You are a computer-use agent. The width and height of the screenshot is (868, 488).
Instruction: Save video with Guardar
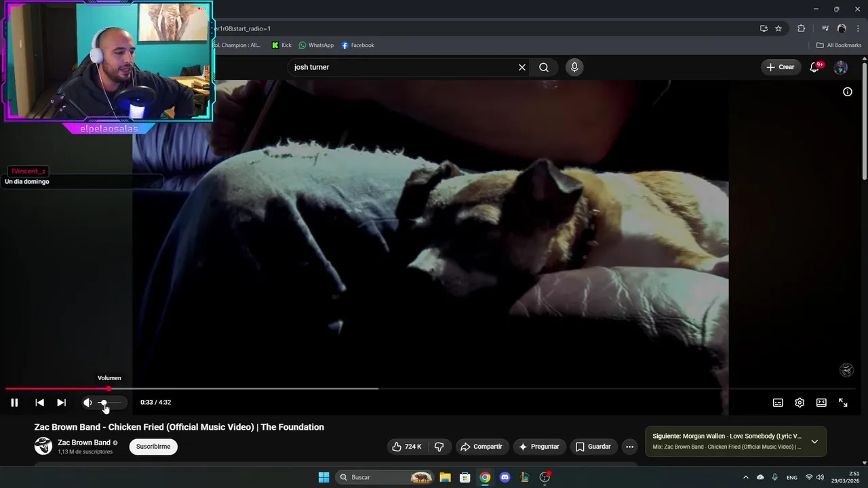click(593, 447)
